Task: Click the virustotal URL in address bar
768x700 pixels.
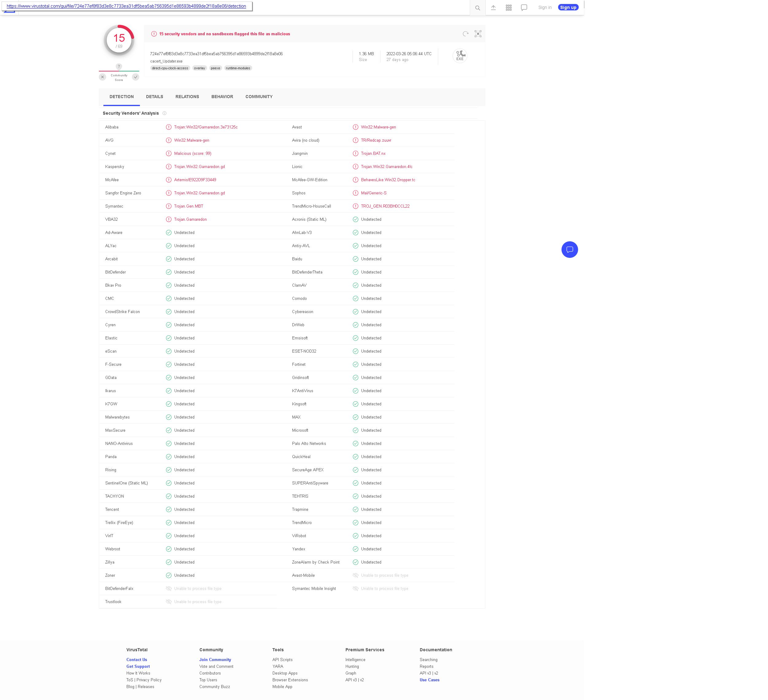Action: coord(126,6)
